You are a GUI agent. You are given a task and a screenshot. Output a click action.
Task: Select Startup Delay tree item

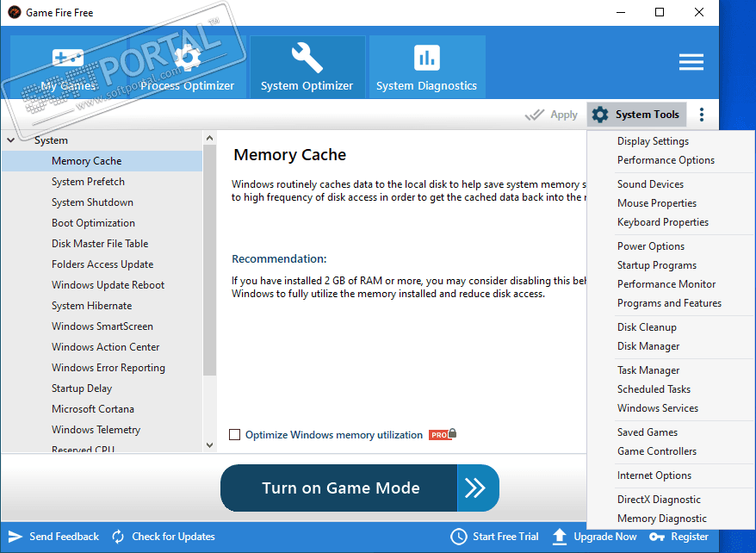click(82, 388)
